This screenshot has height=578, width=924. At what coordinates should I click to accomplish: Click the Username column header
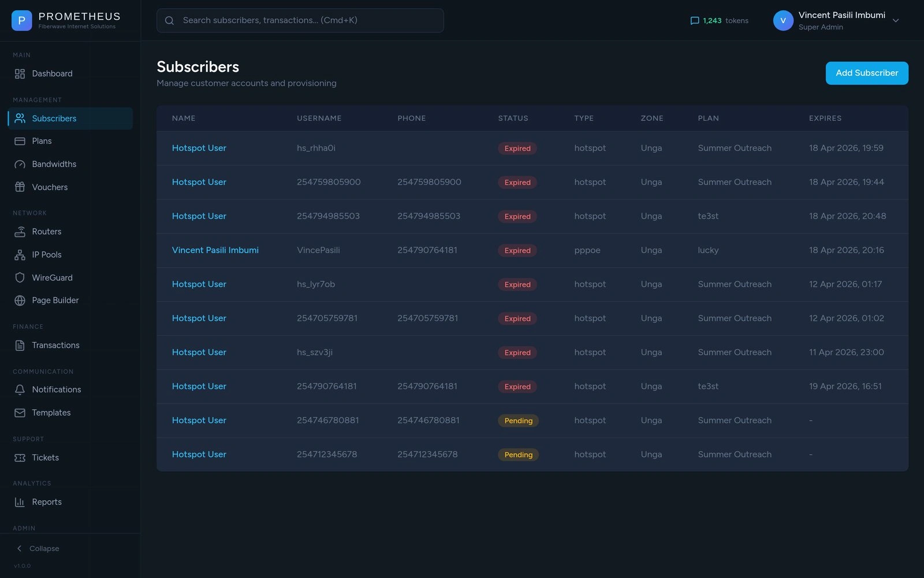tap(319, 118)
